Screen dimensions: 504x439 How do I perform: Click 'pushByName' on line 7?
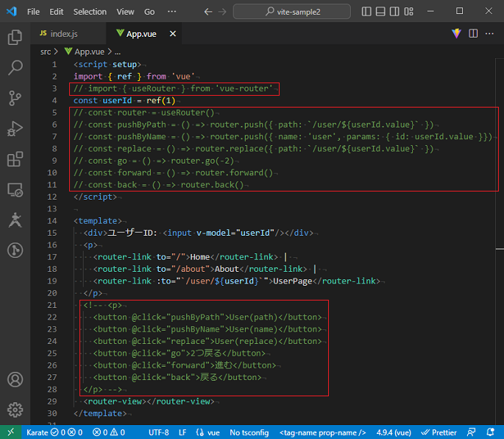[142, 136]
